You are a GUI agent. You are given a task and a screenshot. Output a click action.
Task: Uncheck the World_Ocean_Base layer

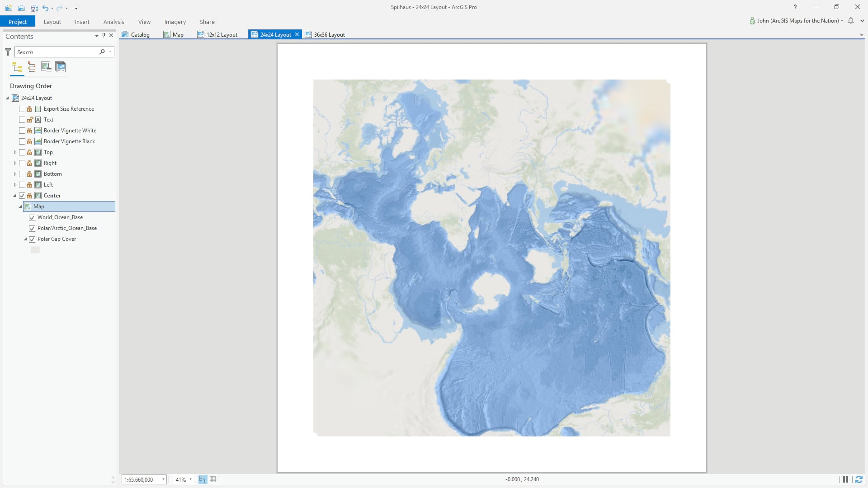tap(32, 217)
